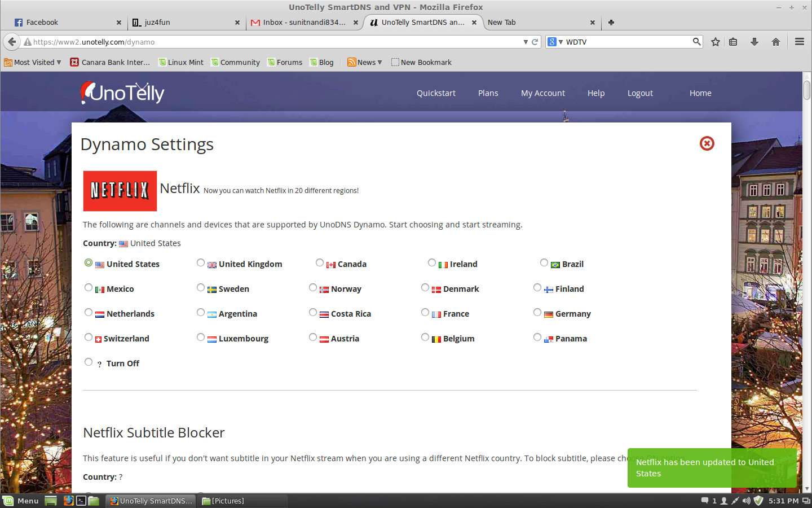Open the Firefox hamburger menu
Screen dimensions: 812x508
799,42
